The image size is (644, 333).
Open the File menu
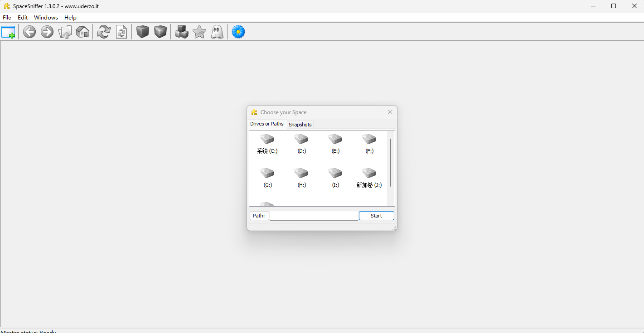point(7,18)
